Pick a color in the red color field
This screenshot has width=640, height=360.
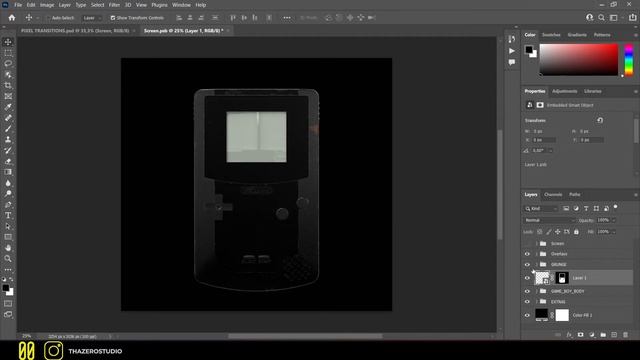[x=579, y=60]
